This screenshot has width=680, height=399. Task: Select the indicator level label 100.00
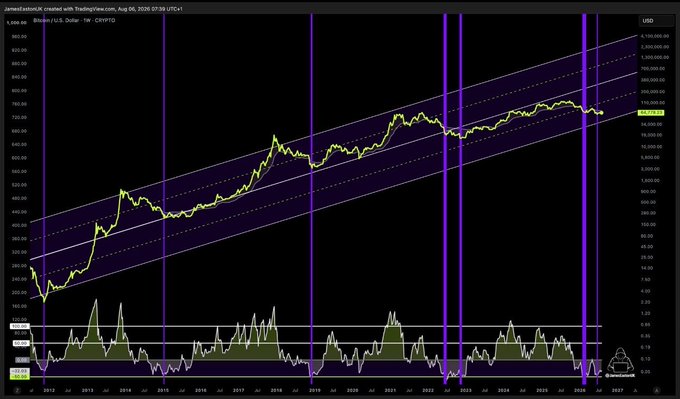pos(19,326)
